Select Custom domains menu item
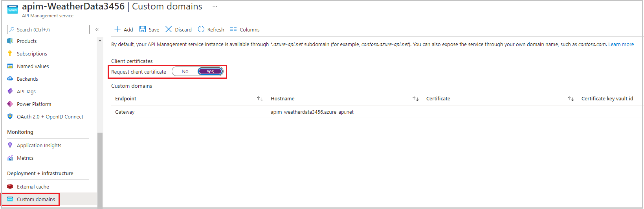The image size is (644, 209). pyautogui.click(x=36, y=199)
